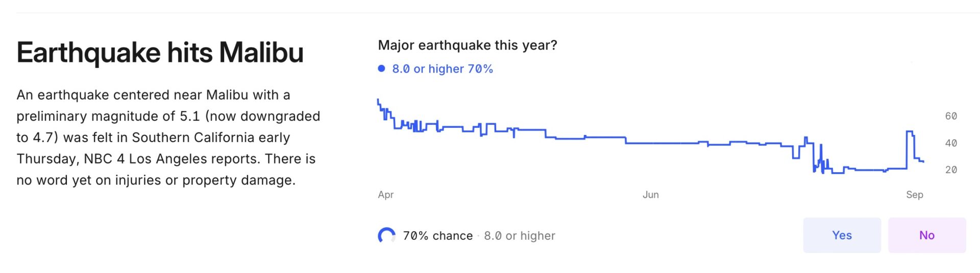
Task: Click the "70% chance" text
Action: 437,236
